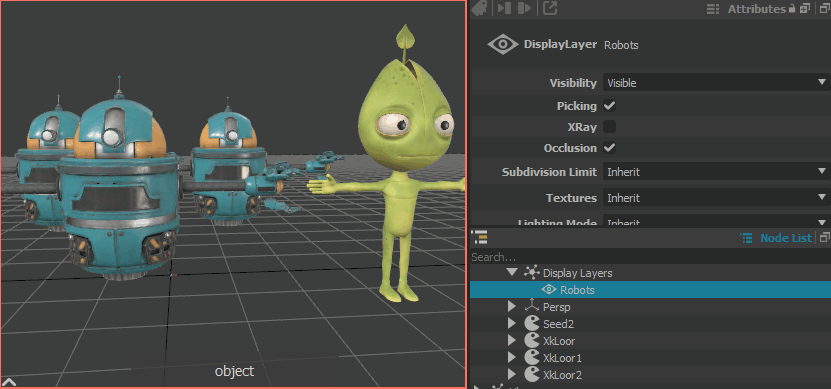Select the Display Layers row
The width and height of the screenshot is (831, 389).
click(650, 273)
